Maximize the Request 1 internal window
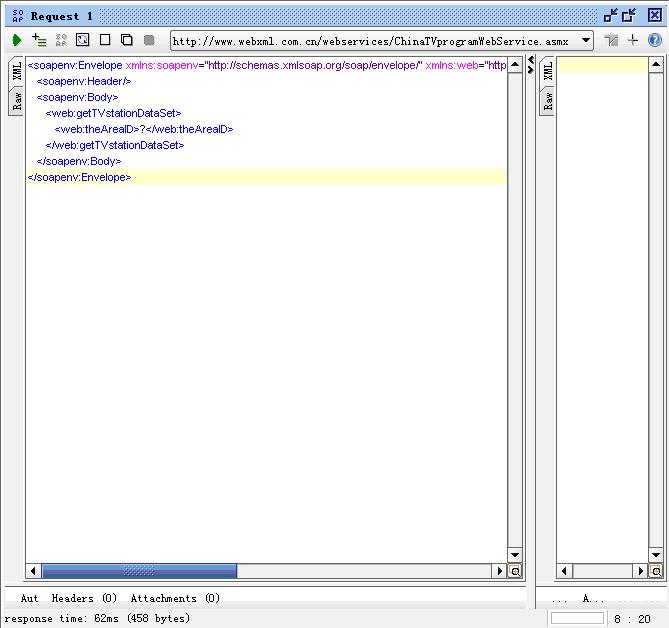 tap(629, 16)
